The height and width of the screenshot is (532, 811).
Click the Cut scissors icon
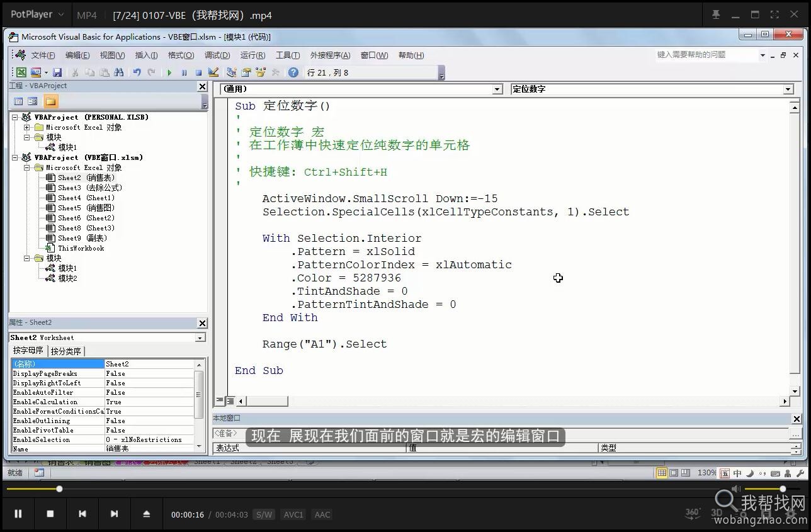76,72
